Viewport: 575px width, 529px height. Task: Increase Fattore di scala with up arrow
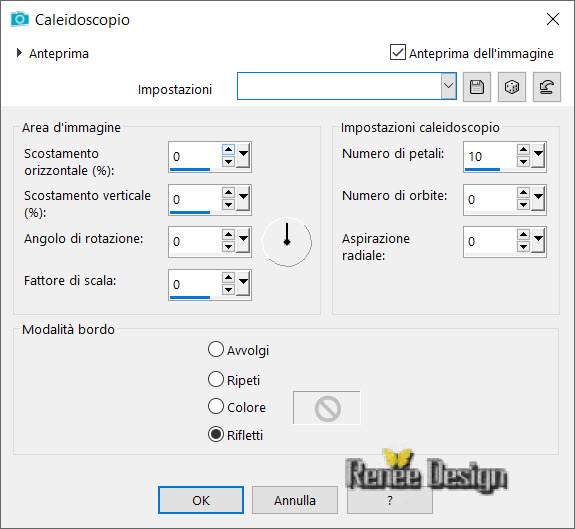pos(228,278)
